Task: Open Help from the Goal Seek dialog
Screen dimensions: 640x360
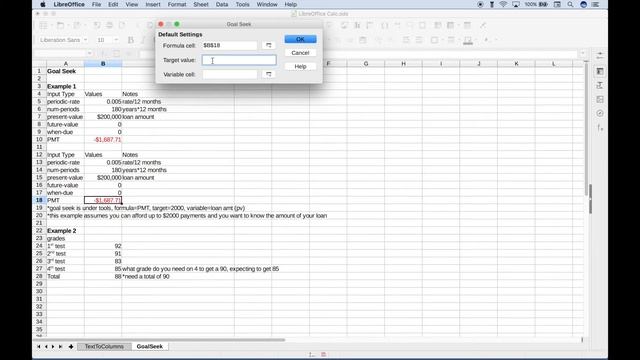Action: coord(300,66)
